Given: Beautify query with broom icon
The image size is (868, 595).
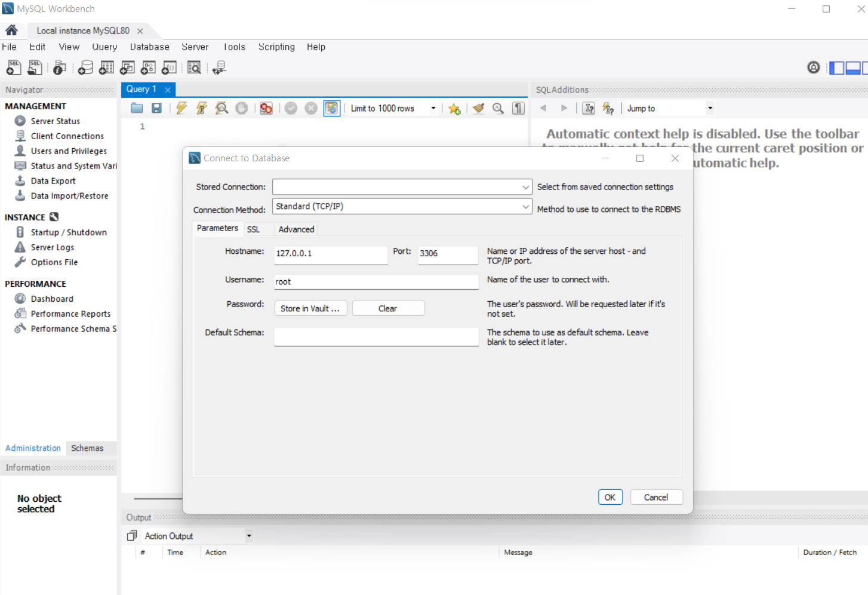Looking at the screenshot, I should [478, 108].
